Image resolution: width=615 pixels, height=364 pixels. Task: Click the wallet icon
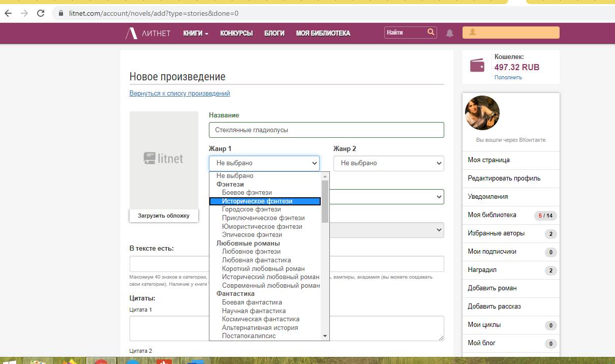tap(477, 66)
